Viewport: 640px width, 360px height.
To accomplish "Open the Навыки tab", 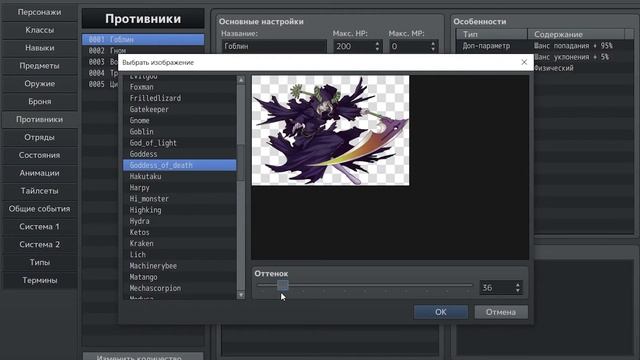I will point(39,48).
